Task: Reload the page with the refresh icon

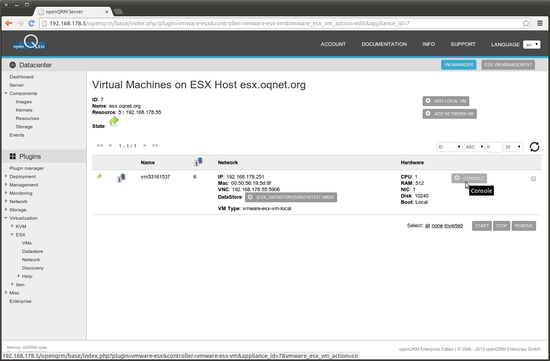Action: click(x=32, y=23)
